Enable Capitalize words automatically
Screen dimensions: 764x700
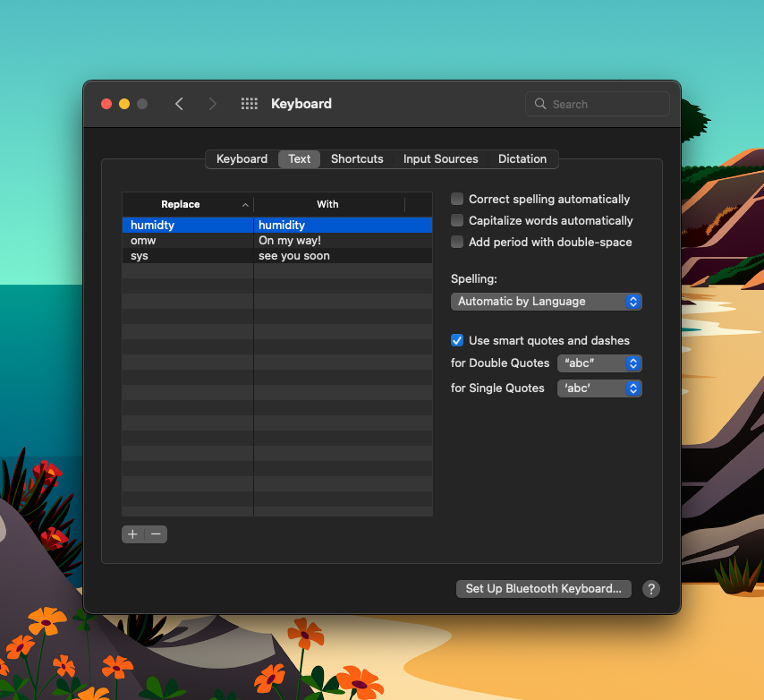point(457,221)
